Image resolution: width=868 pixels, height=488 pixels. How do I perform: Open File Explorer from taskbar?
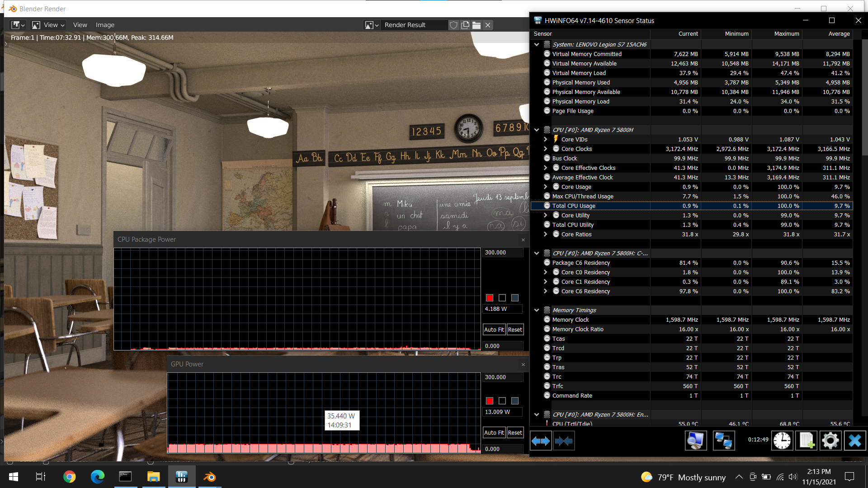pos(153,477)
